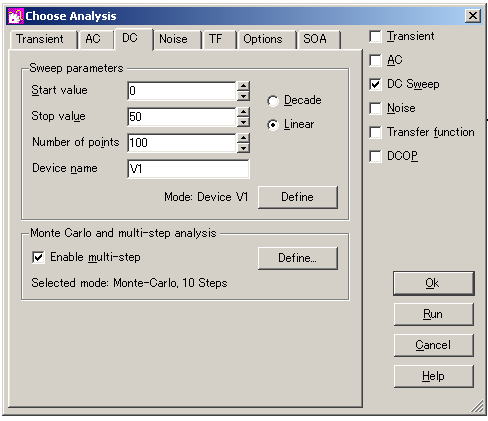Increase Start value with up spinner arrow
Viewport: 488px width, 421px height.
tap(243, 86)
